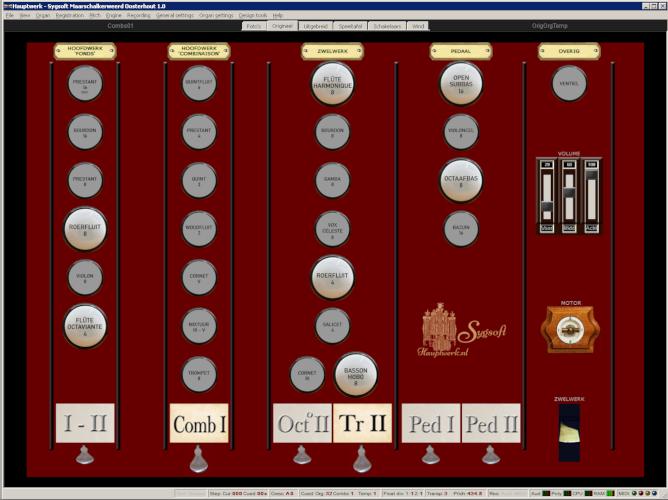Viewport: 668px width, 500px height.
Task: Toggle the Ped I pedal coupler
Action: coord(430,423)
